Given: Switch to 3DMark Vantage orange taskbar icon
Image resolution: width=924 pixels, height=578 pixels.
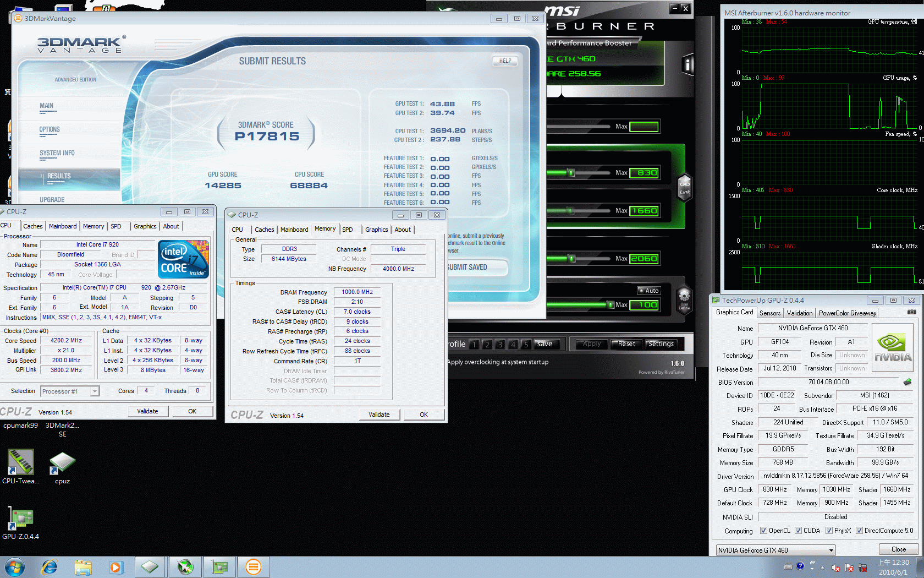Looking at the screenshot, I should (254, 567).
